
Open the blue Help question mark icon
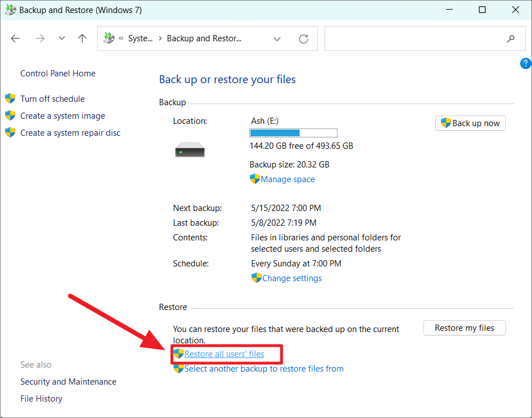525,63
